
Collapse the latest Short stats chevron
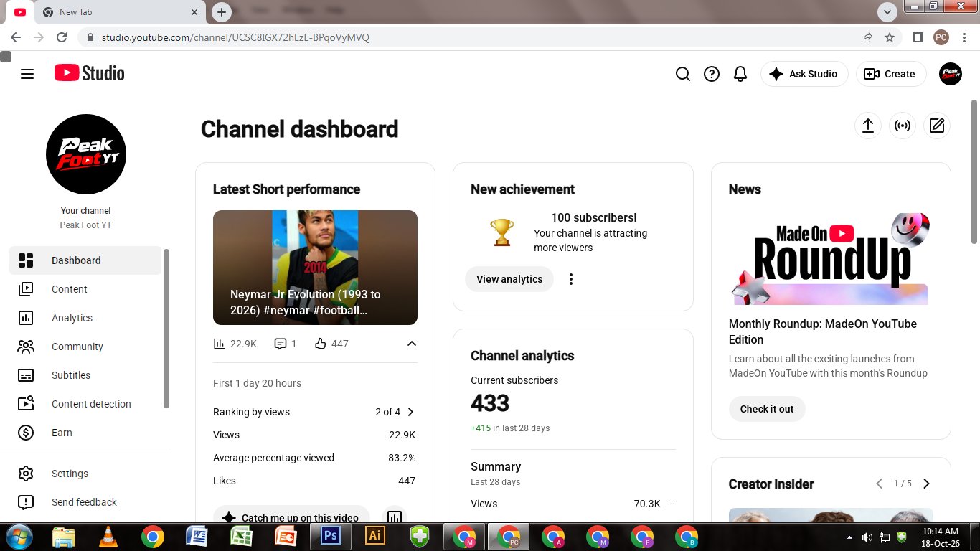click(x=412, y=344)
